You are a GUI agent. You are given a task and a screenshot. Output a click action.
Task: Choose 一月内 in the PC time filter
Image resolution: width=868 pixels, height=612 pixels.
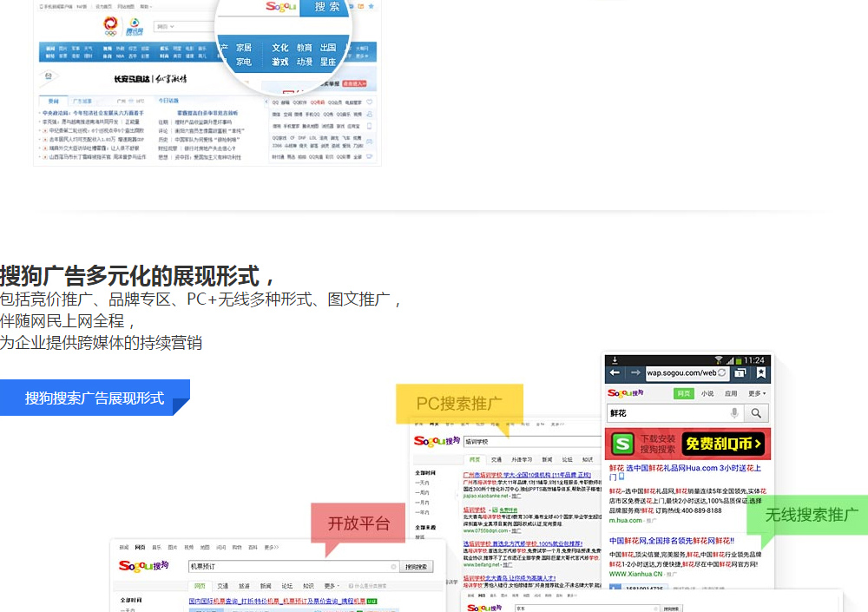point(422,503)
